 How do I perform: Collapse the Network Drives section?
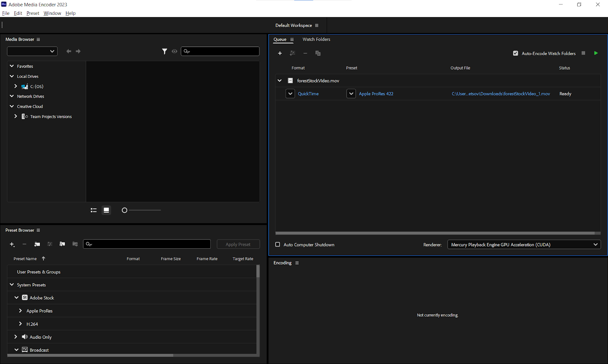point(12,96)
